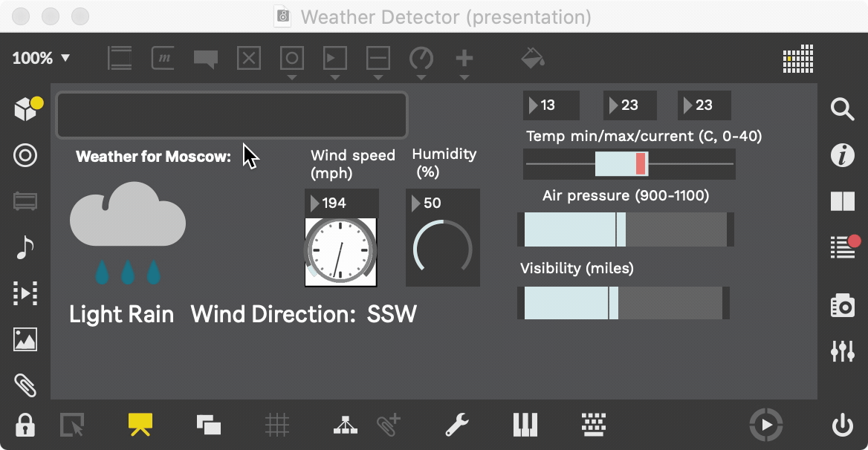Toggle the patcher lock icon
868x450 pixels.
point(25,425)
